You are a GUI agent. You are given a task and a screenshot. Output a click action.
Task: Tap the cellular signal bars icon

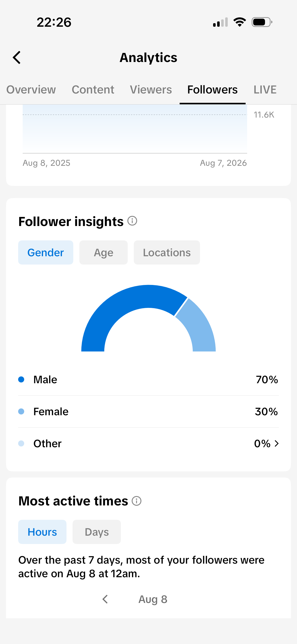220,22
